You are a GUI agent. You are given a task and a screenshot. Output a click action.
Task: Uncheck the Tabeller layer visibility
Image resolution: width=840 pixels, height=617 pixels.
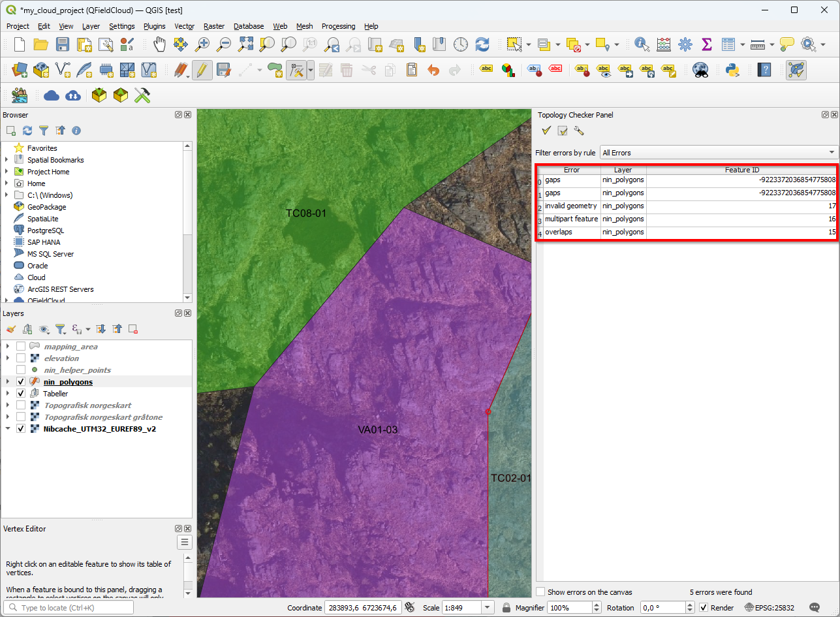click(x=21, y=394)
